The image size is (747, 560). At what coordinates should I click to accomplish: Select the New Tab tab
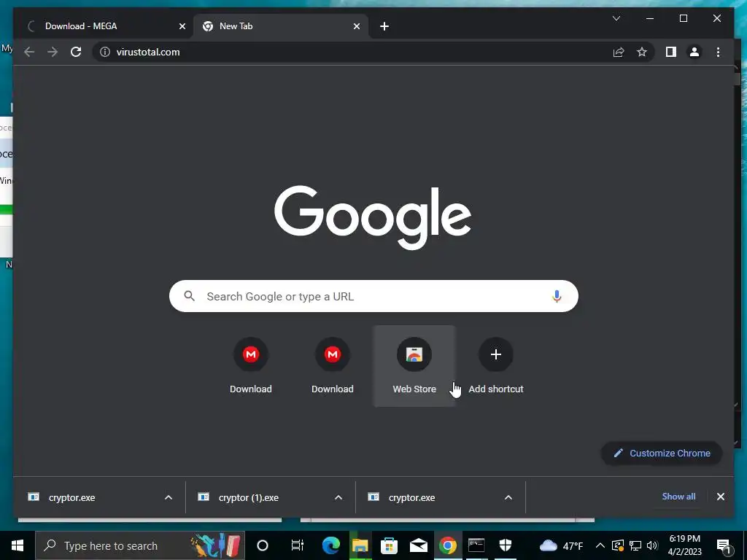[x=281, y=26]
